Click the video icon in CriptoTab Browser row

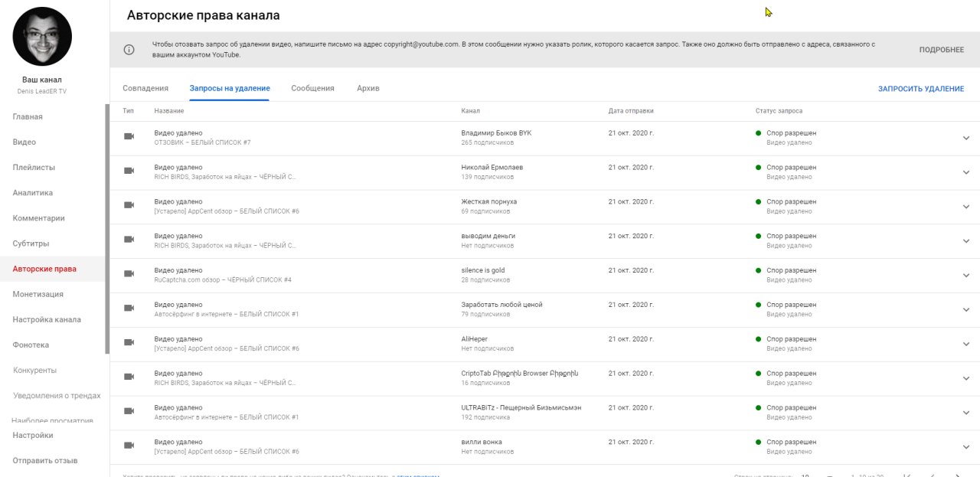pos(129,377)
